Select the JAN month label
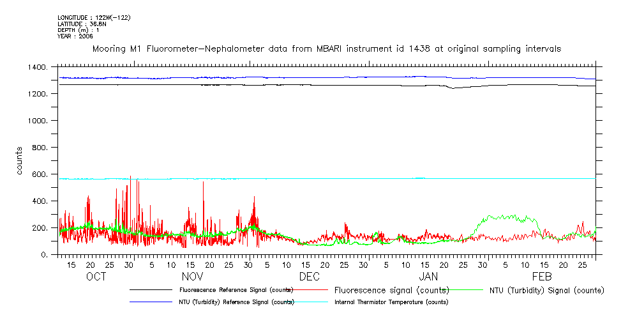The width and height of the screenshot is (644, 322). pos(428,277)
